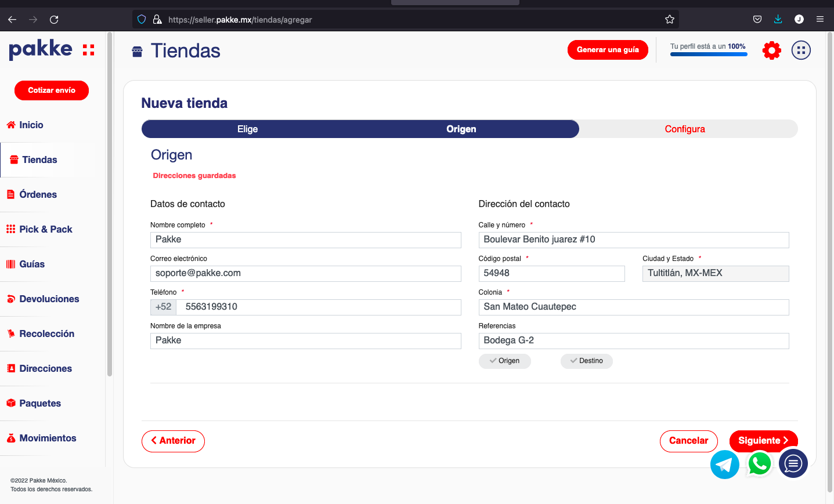
Task: Open Devoluciones in the sidebar menu
Action: [x=49, y=299]
